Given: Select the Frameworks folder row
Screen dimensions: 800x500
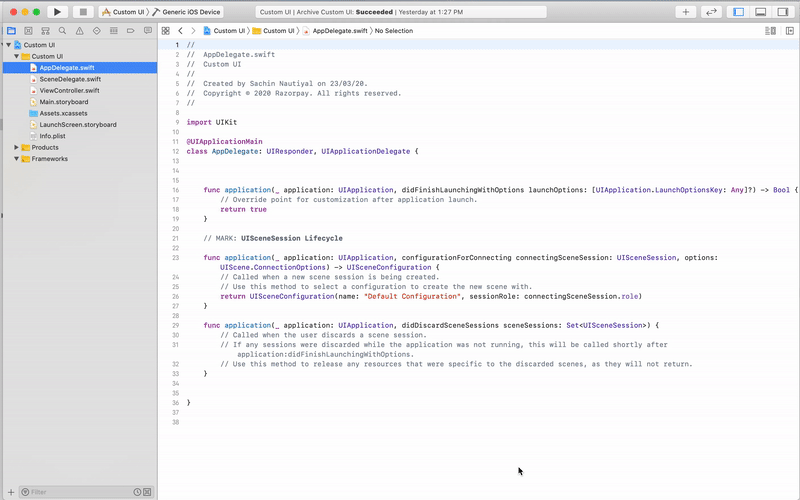Looking at the screenshot, I should pyautogui.click(x=80, y=159).
